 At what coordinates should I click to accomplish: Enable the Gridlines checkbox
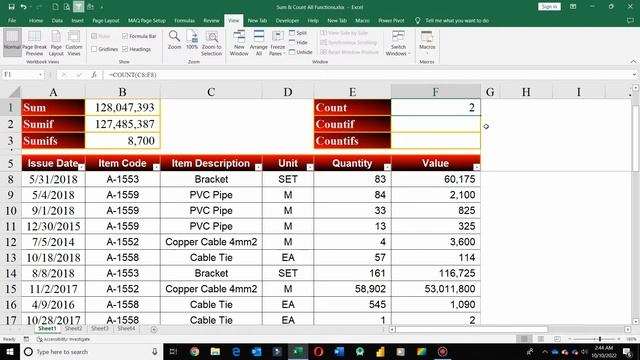(94, 49)
